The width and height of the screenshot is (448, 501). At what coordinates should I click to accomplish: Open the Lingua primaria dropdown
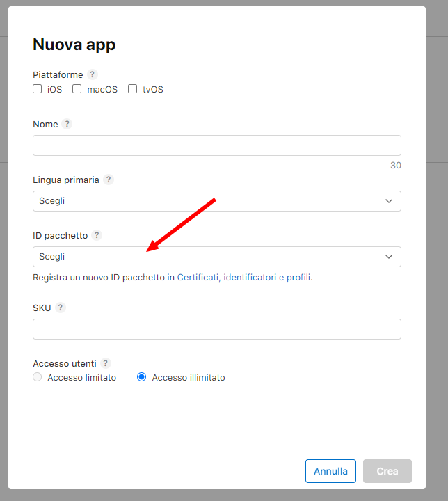coord(217,201)
